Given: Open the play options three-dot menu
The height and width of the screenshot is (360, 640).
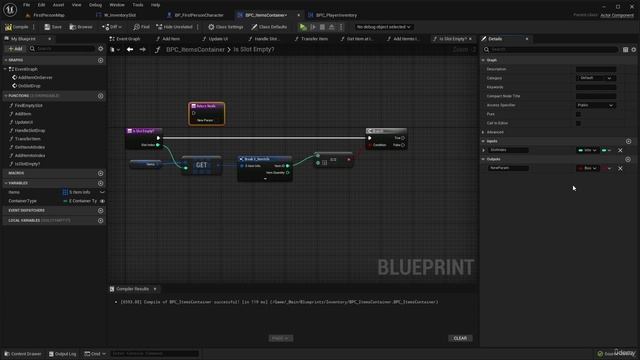Looking at the screenshot, I should click(341, 27).
